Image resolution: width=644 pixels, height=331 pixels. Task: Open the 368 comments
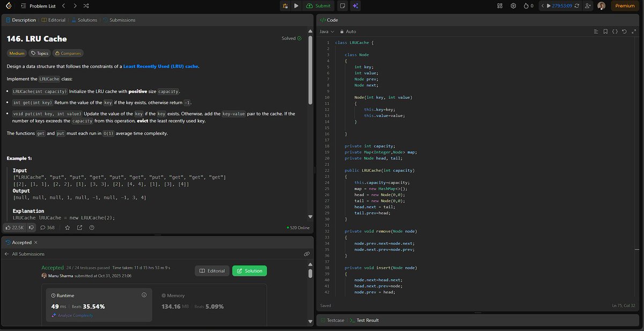[x=47, y=227]
